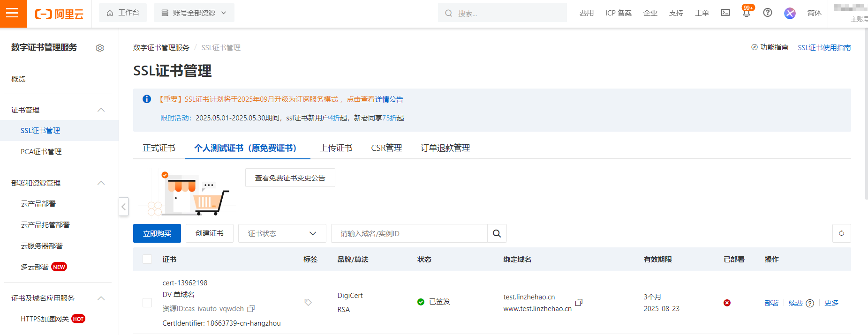Copy the resource ID cas-ivauto-vqwdeh
This screenshot has height=335, width=868.
click(x=251, y=309)
